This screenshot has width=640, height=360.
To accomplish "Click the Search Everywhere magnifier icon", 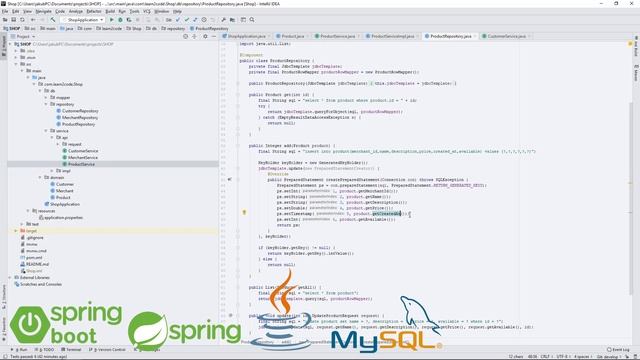I will (x=252, y=20).
